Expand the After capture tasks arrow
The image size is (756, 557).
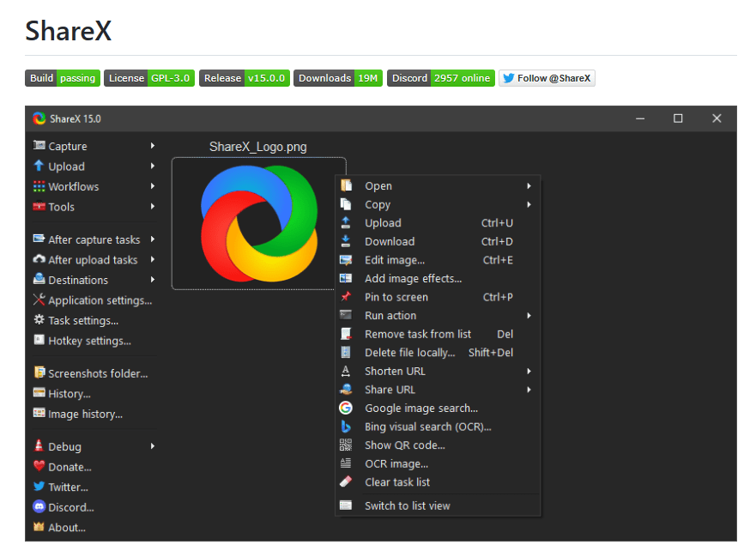point(153,239)
